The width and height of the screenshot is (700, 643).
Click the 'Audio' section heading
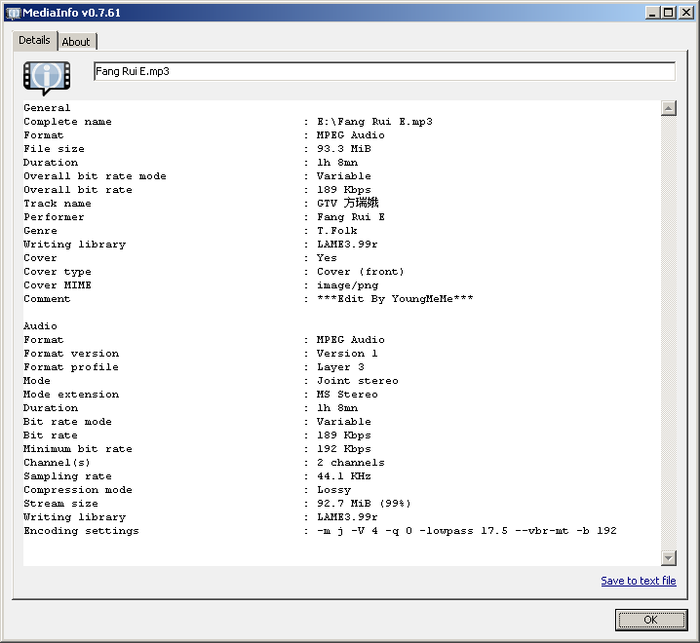[x=40, y=326]
